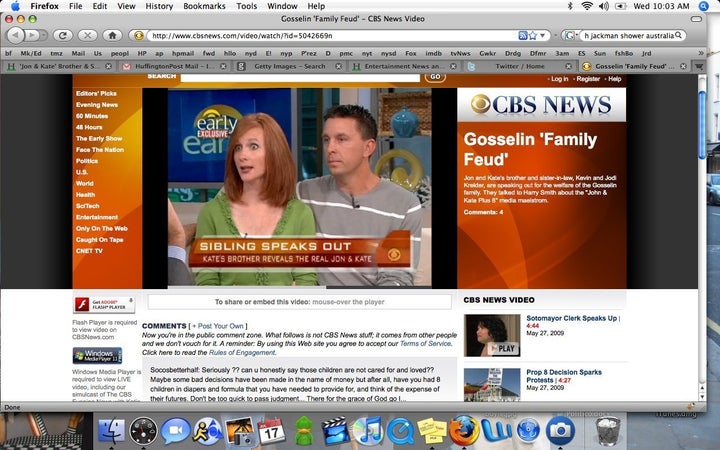Open iCal calendar showing 17
The height and width of the screenshot is (450, 720).
point(271,431)
